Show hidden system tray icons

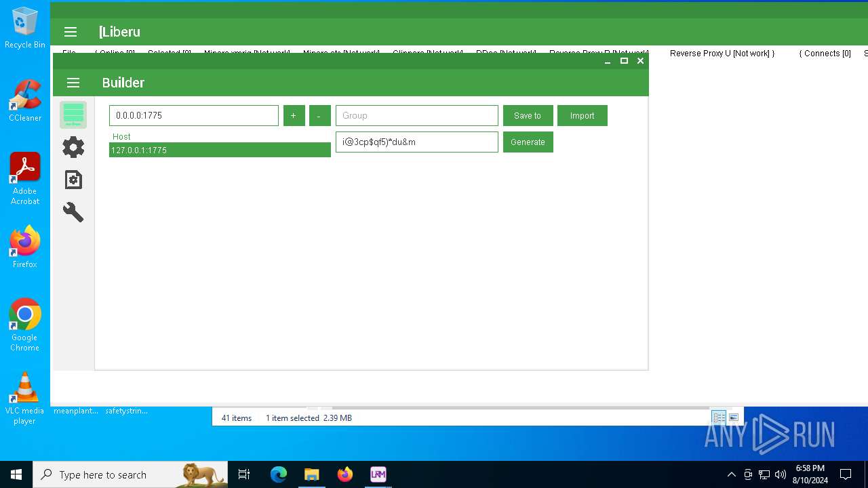click(731, 474)
